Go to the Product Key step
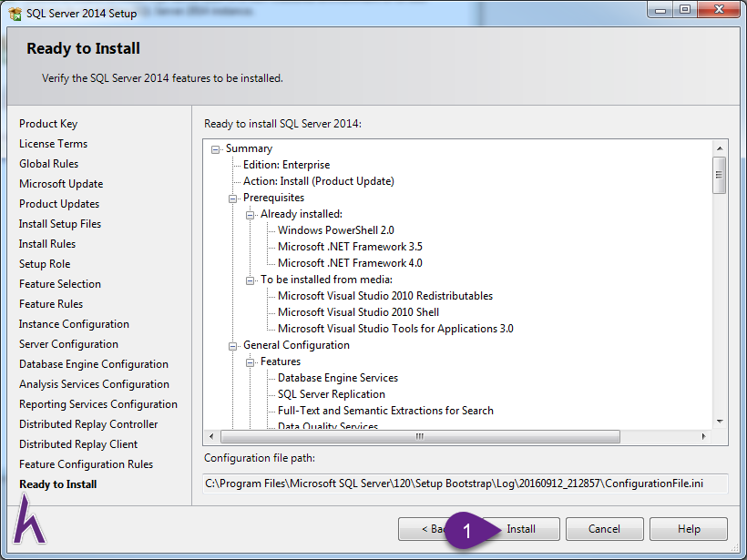 pyautogui.click(x=48, y=124)
